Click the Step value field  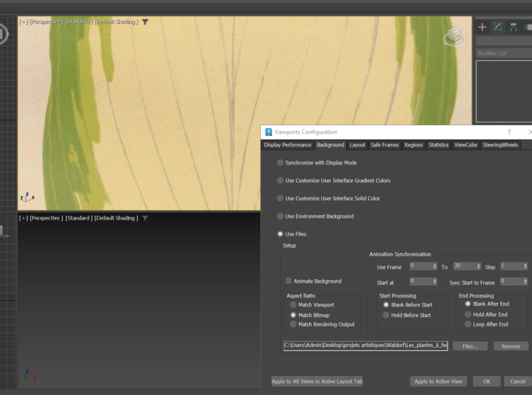click(511, 266)
